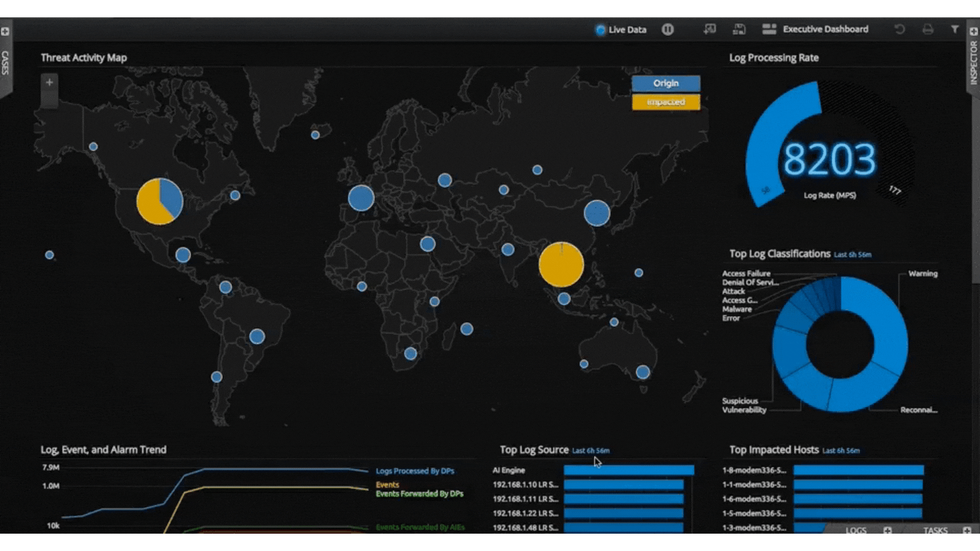Image resolution: width=980 pixels, height=551 pixels.
Task: Toggle the Origin map legend filter
Action: coord(666,83)
